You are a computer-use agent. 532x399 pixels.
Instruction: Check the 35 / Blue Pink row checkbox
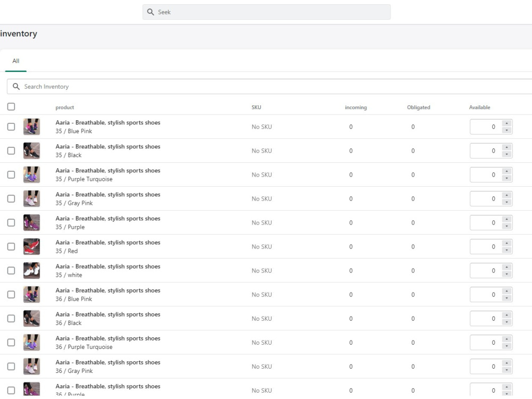point(11,127)
